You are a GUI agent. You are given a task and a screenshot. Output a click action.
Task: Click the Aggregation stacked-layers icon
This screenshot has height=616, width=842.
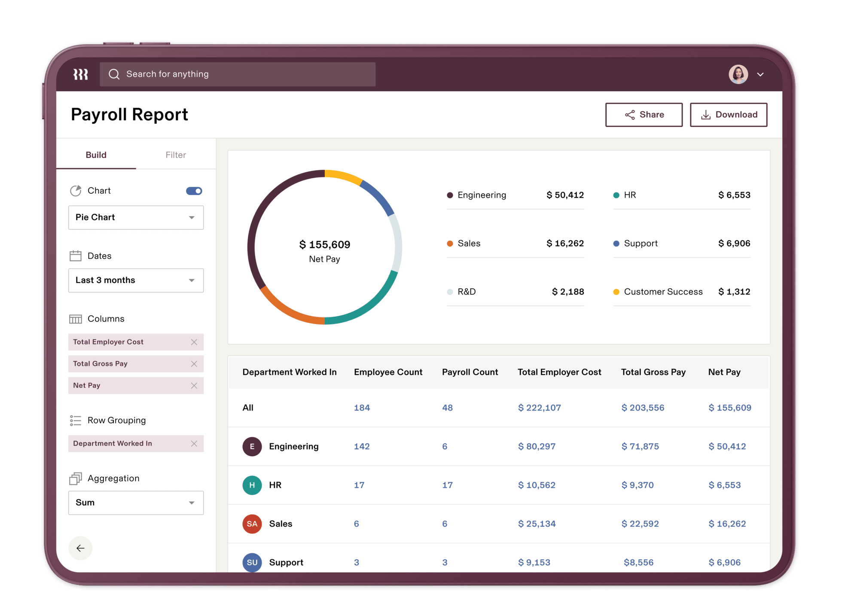[76, 478]
